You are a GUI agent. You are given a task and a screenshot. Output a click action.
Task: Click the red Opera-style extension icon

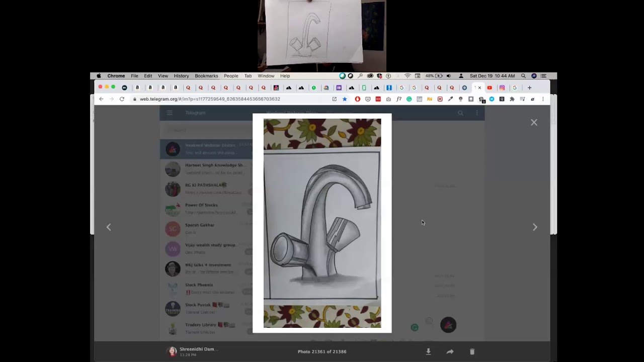(x=357, y=99)
